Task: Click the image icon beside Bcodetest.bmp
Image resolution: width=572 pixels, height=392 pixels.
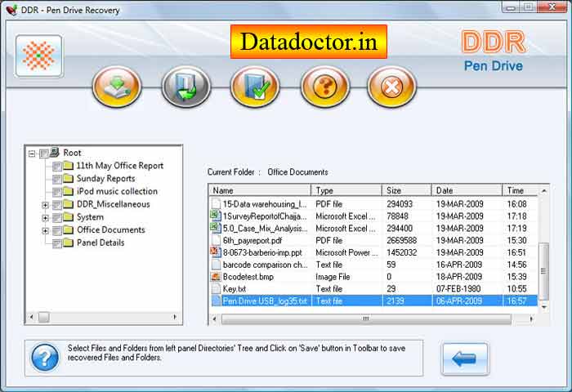Action: 216,276
